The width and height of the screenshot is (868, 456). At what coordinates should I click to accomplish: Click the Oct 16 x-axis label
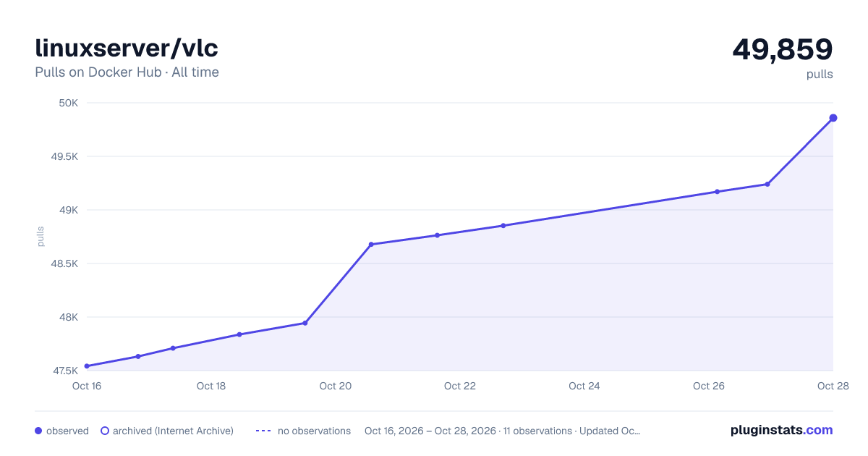coord(87,387)
